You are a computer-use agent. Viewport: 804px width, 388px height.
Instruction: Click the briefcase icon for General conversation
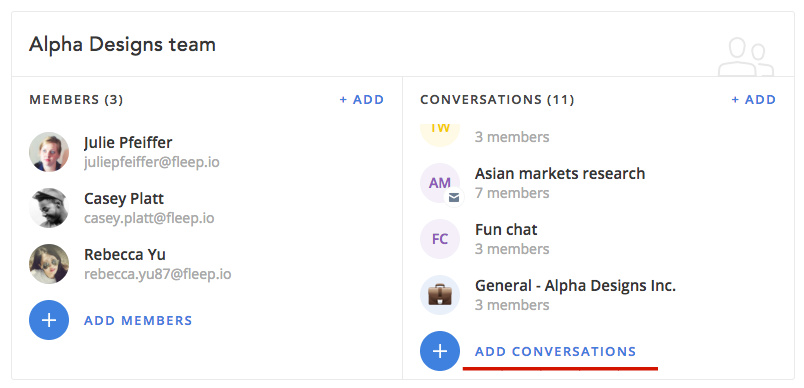click(440, 295)
